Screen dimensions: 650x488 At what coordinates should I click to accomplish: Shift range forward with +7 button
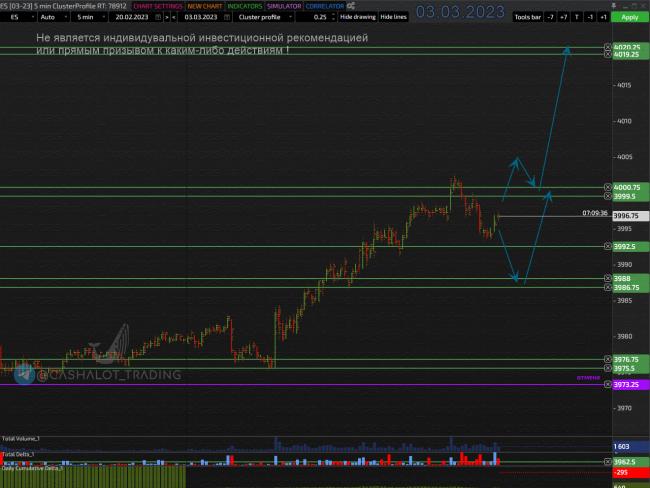coord(563,17)
